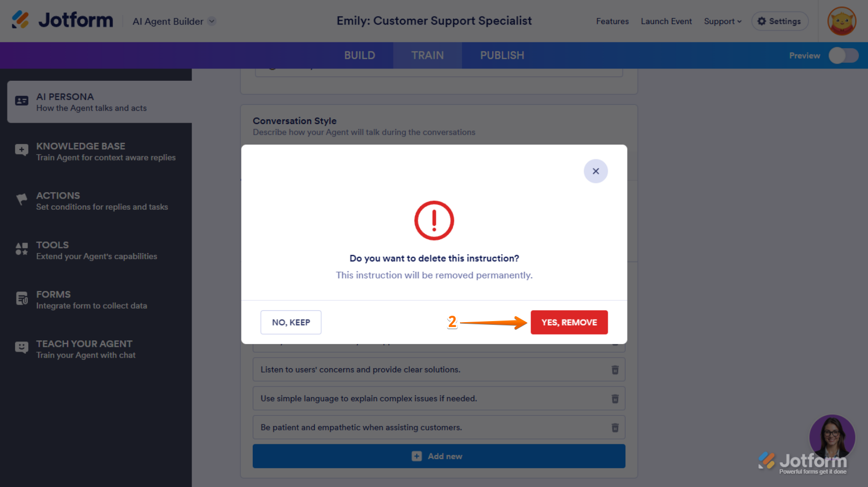The width and height of the screenshot is (868, 487).
Task: Click Add new instruction button
Action: point(439,456)
